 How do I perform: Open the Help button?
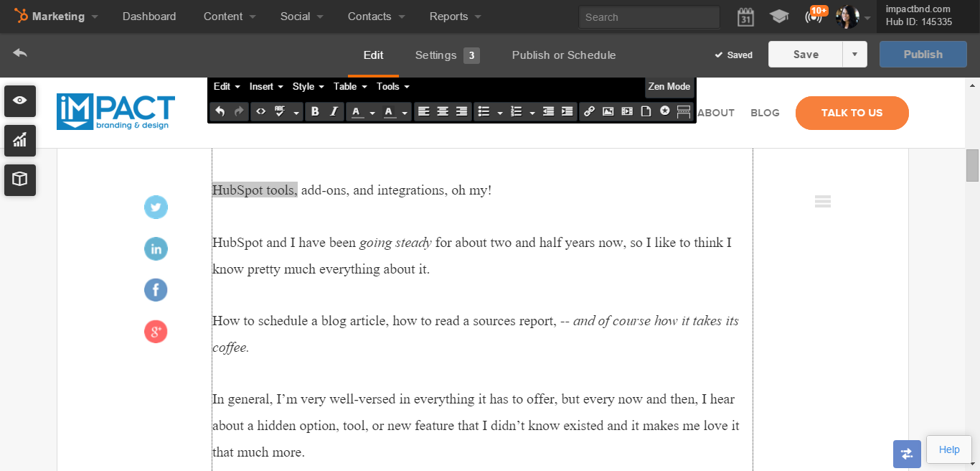[x=949, y=449]
